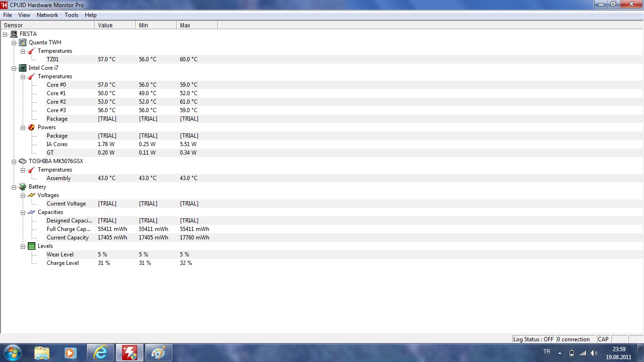Select the Assembly temperature row
This screenshot has height=362, width=644.
pyautogui.click(x=322, y=178)
